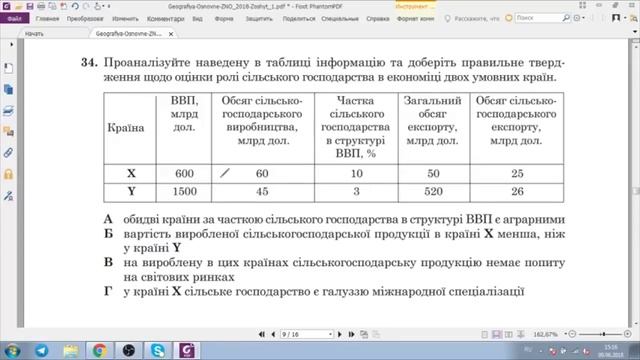
Task: Open the Security lock panel icon
Action: 8,174
